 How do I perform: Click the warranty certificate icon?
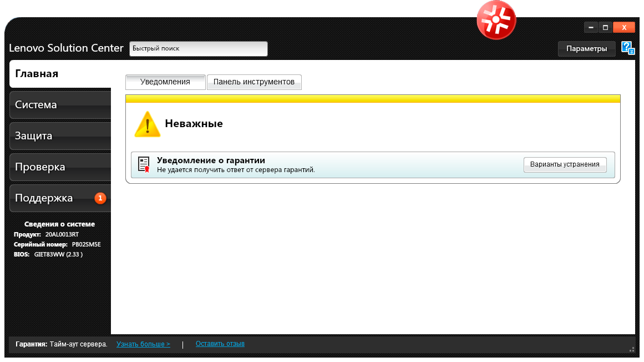pos(144,164)
